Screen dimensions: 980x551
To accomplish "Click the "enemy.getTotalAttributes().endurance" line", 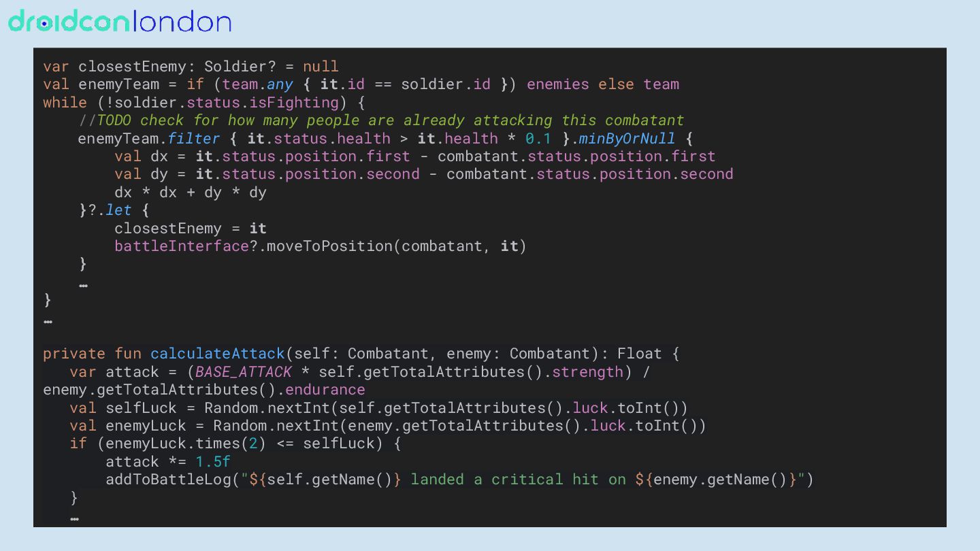I will pos(204,390).
